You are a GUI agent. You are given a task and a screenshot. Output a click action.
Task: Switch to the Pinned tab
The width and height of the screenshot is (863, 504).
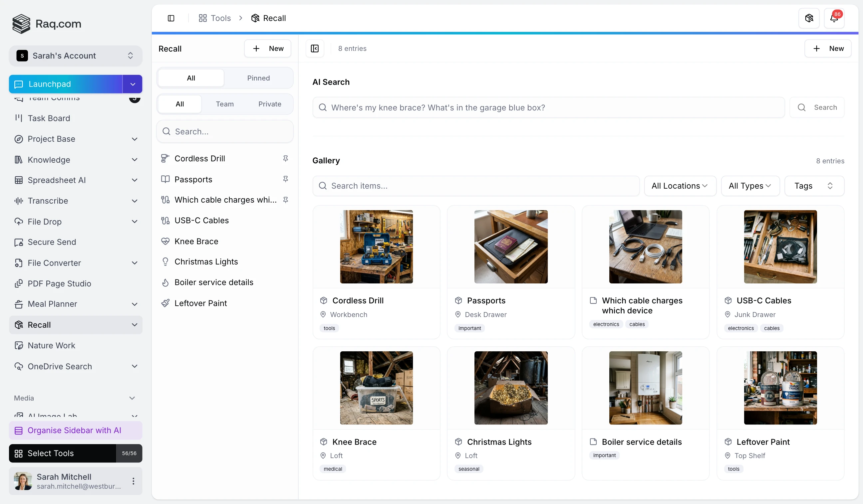[258, 78]
